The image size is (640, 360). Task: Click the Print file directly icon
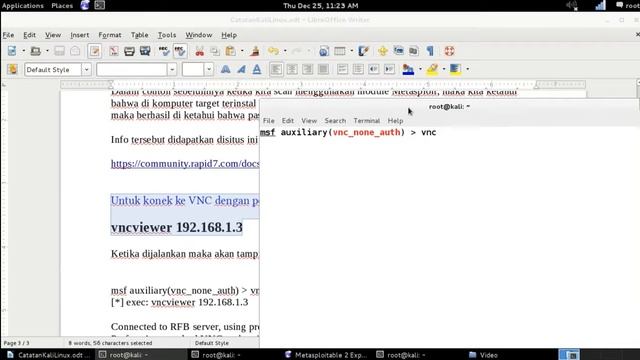pyautogui.click(x=129, y=51)
